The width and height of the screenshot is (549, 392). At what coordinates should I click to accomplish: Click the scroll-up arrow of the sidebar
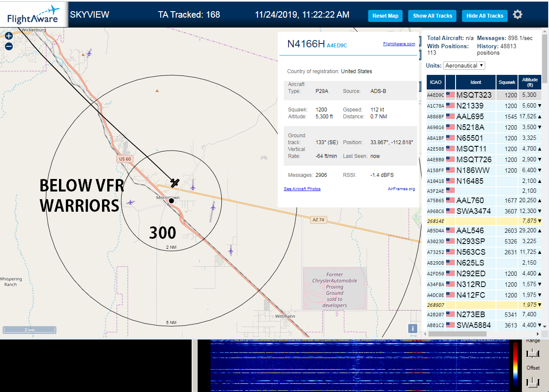click(545, 31)
